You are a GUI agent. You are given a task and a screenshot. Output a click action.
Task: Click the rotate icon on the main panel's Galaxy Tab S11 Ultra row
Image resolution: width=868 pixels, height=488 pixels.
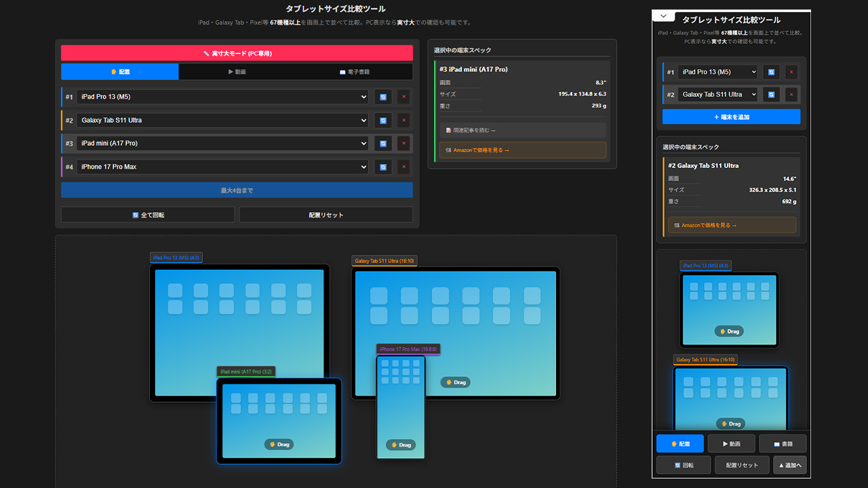pos(383,121)
